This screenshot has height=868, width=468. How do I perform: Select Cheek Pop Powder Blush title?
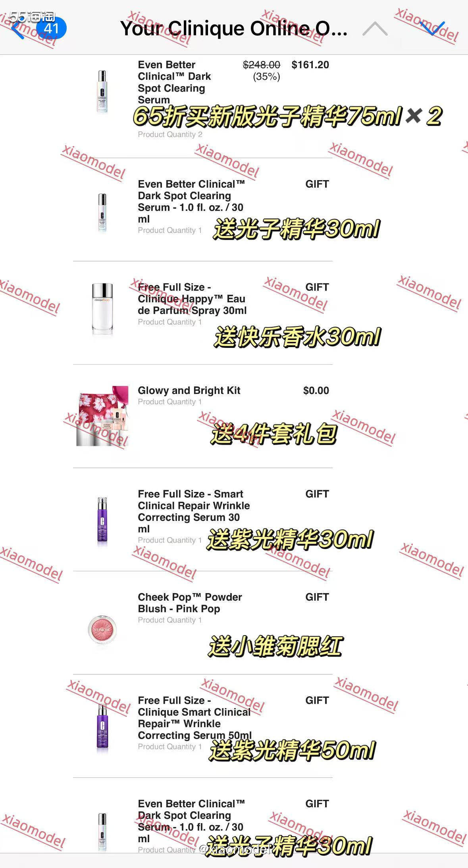190,603
